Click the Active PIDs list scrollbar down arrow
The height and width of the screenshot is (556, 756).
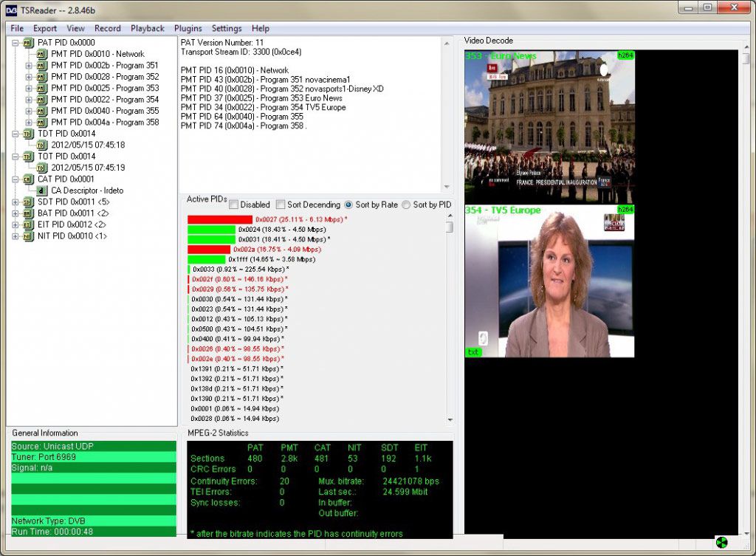450,419
